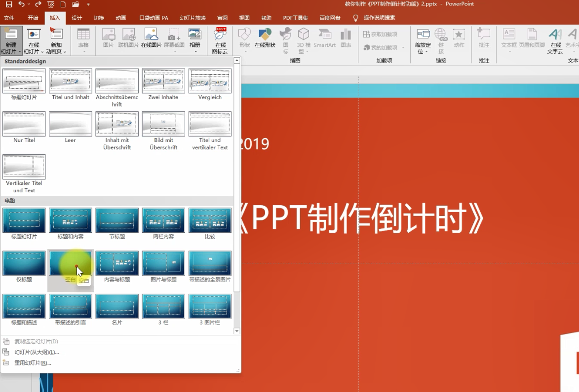Screen dimensions: 579x392
Task: Click the 新建幻灯片 icon
Action: point(11,35)
